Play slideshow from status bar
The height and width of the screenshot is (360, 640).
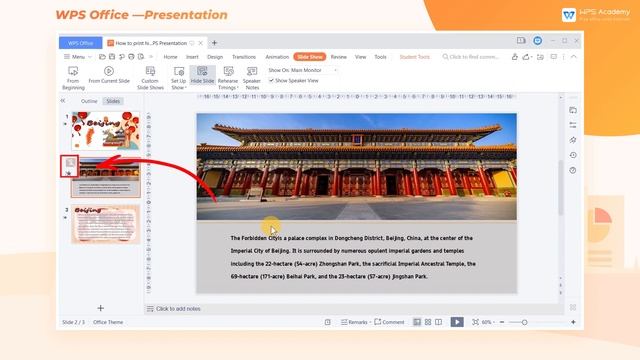tap(457, 322)
